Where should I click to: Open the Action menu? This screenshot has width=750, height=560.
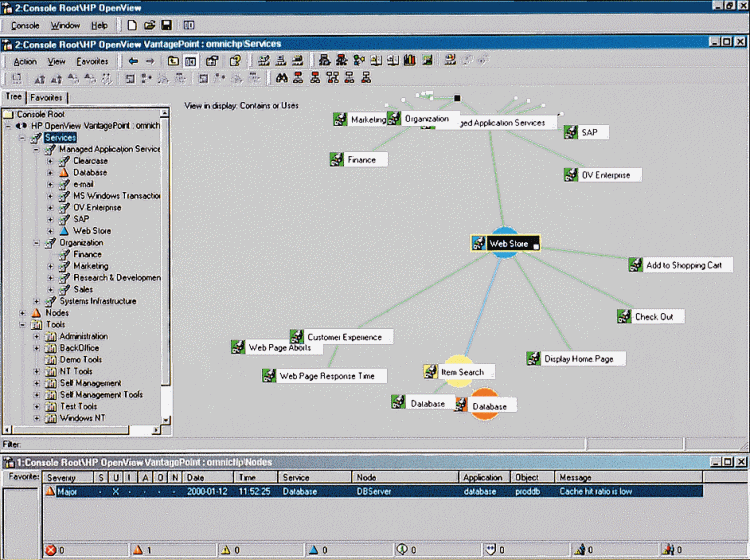click(x=25, y=62)
